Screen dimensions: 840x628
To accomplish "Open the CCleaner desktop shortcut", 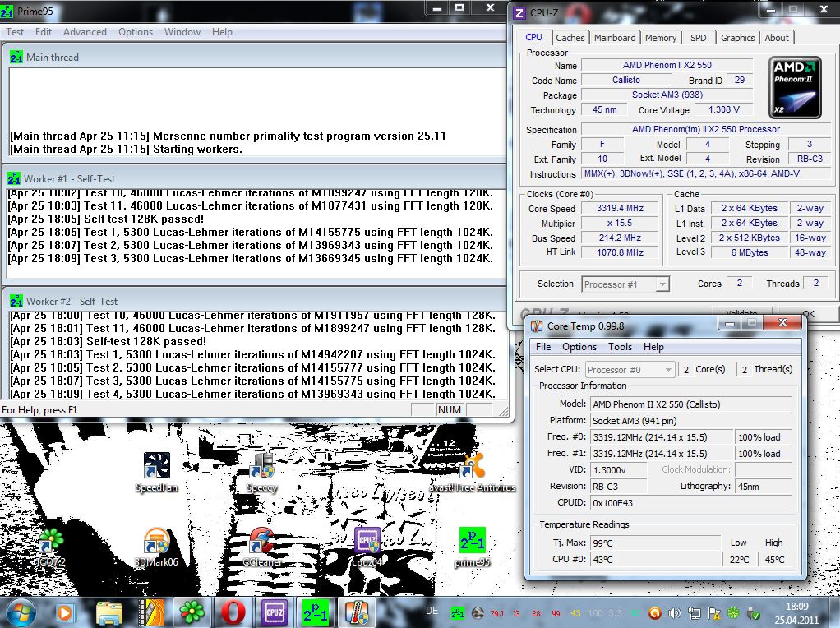I will pos(262,547).
